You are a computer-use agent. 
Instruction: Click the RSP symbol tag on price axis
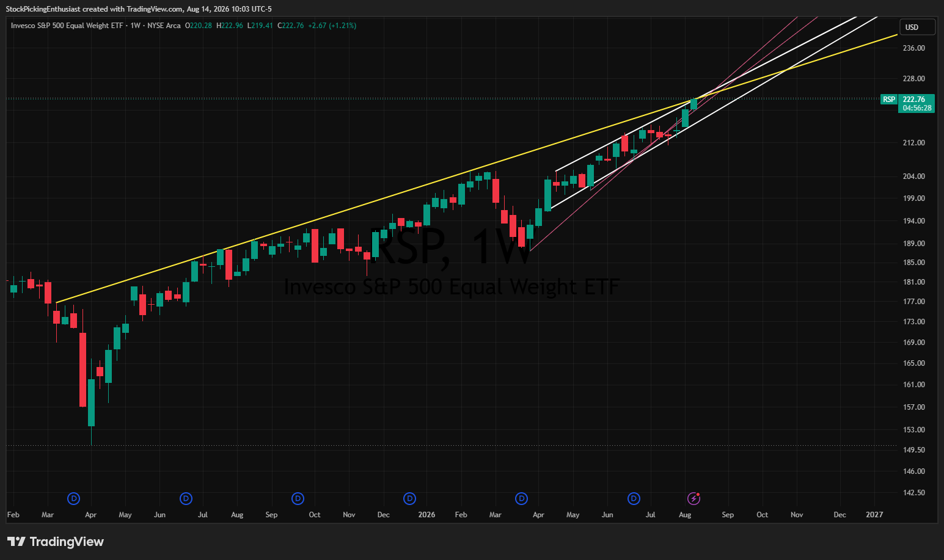889,100
